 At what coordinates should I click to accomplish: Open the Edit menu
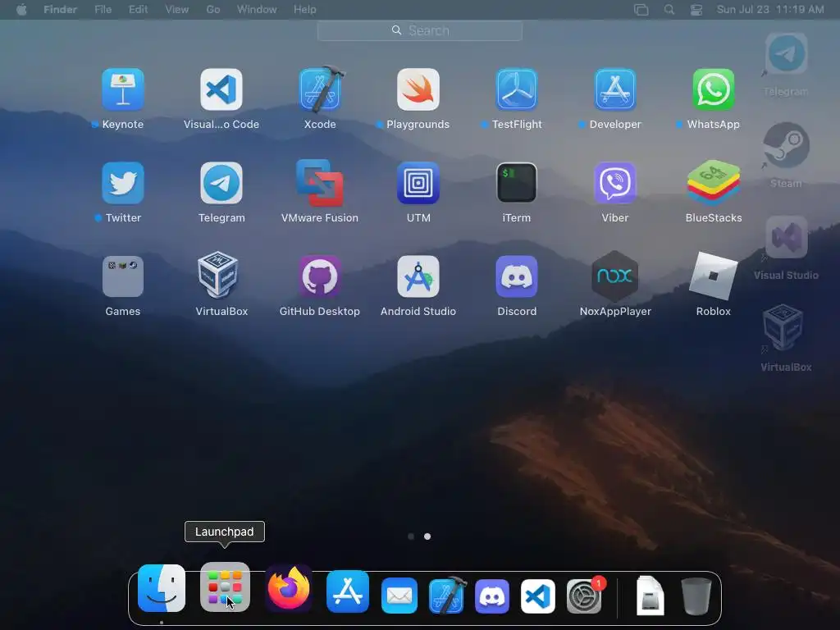138,10
